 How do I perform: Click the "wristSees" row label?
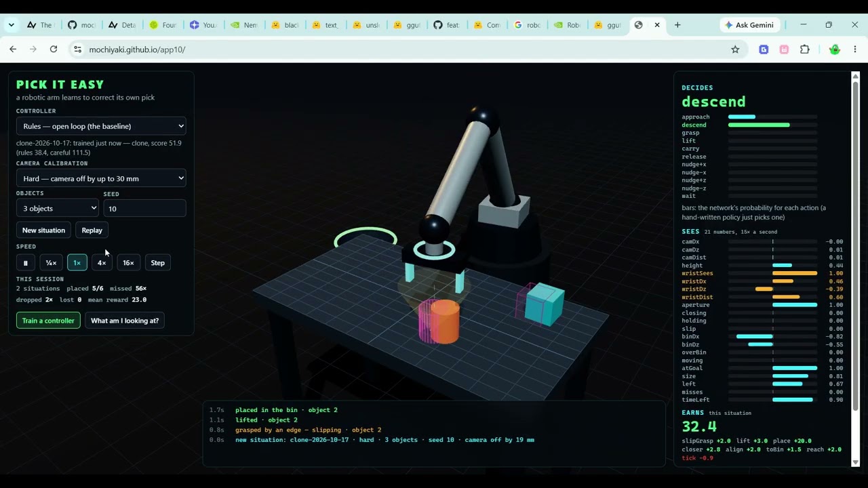click(x=697, y=274)
